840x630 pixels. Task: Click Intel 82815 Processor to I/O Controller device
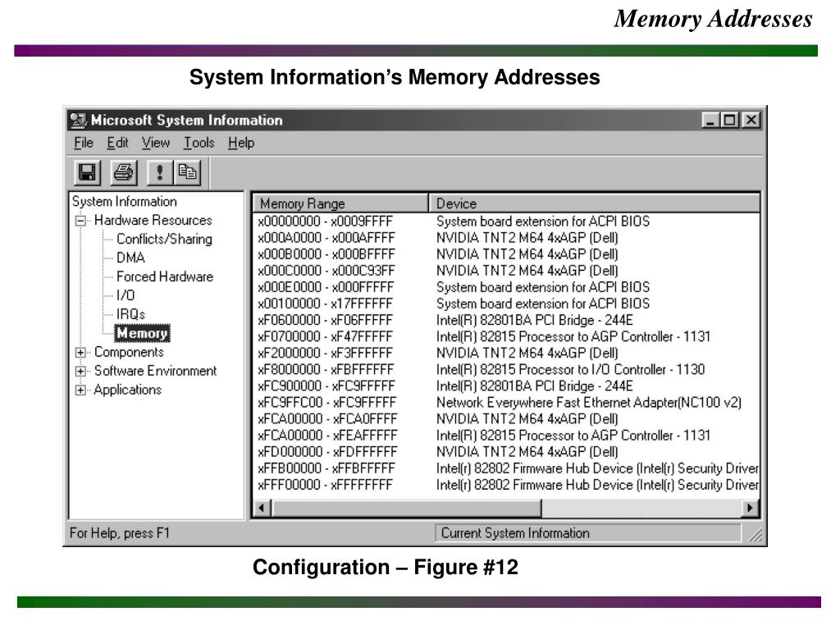(571, 370)
